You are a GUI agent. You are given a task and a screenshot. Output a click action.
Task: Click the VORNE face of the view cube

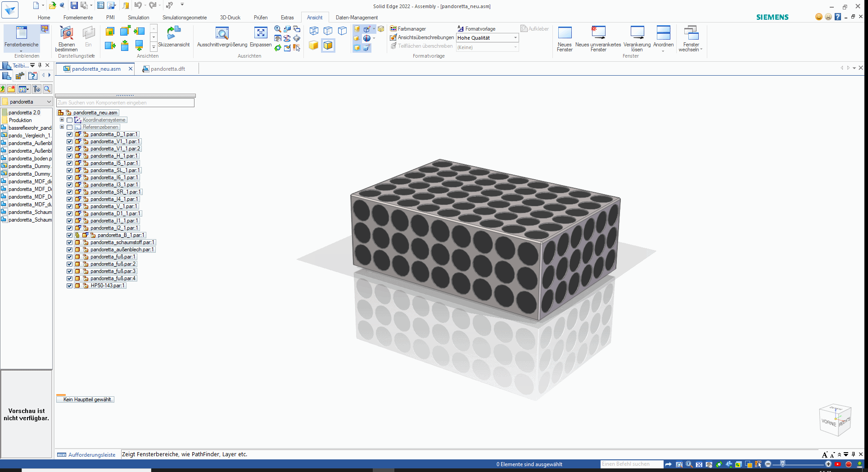coord(828,422)
